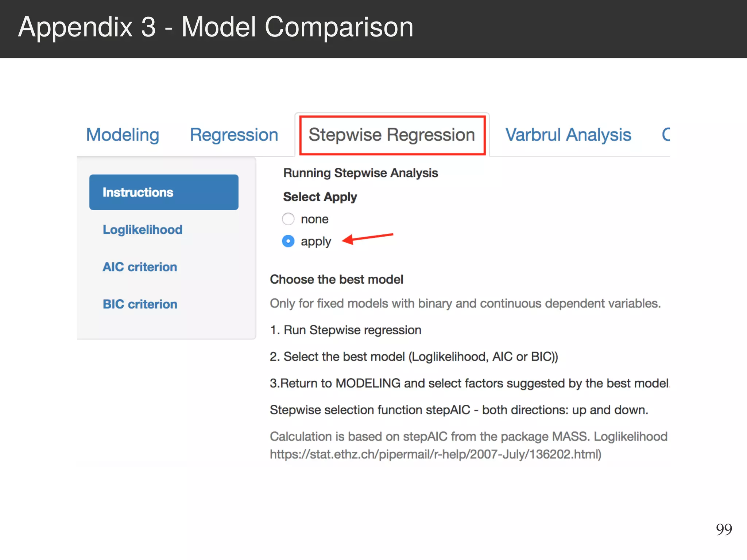Viewport: 747px width, 560px height.
Task: Choose the 'none' radio button
Action: 288,219
